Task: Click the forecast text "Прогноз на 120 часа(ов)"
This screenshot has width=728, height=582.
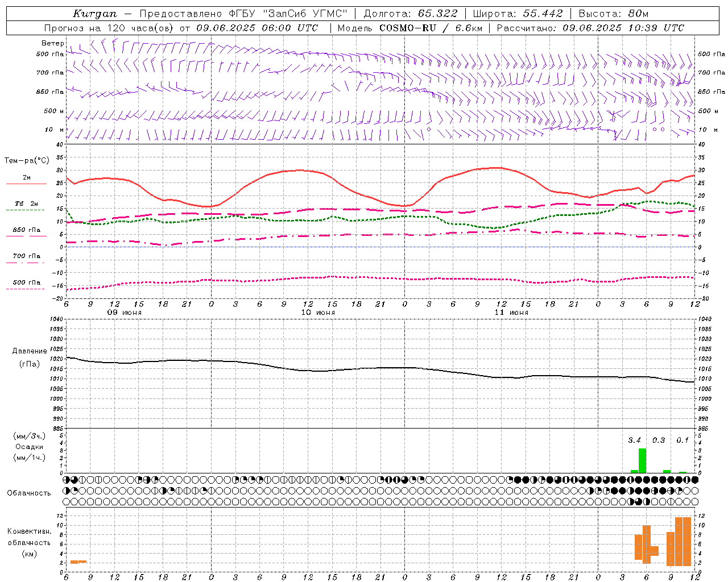Action: (x=108, y=28)
